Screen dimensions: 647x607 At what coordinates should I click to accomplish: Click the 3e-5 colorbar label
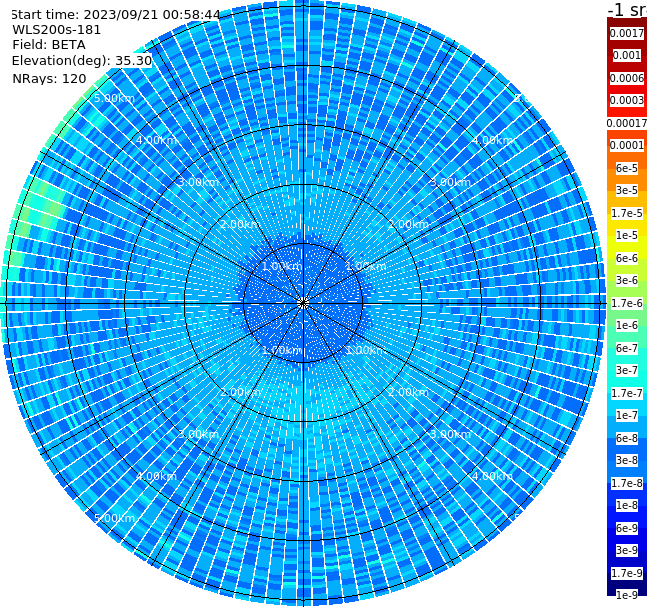(x=627, y=190)
